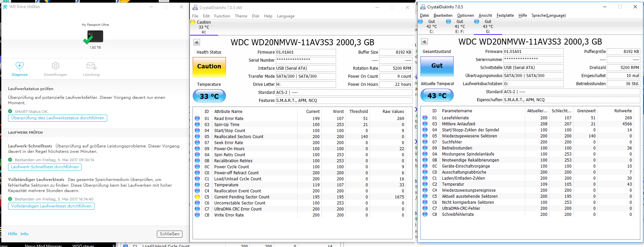Screen dimensions: 644x247
Task: Click the blue orb beside Schreibfehlerrate
Action: 425,214
